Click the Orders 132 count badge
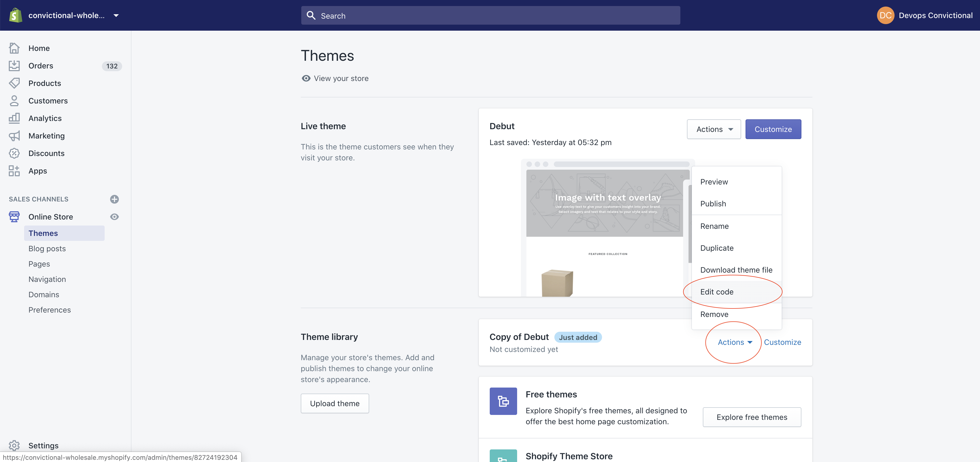Screen dimensions: 980x462 (111, 66)
